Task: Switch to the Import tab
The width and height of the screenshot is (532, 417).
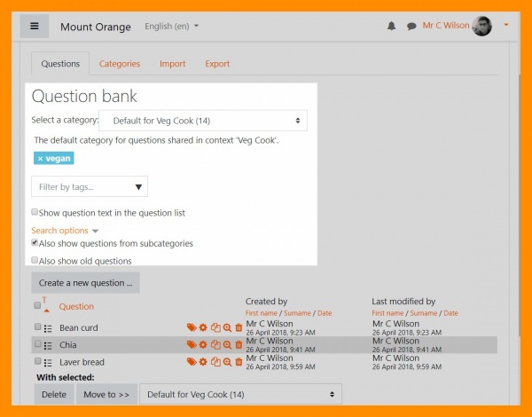Action: (172, 64)
